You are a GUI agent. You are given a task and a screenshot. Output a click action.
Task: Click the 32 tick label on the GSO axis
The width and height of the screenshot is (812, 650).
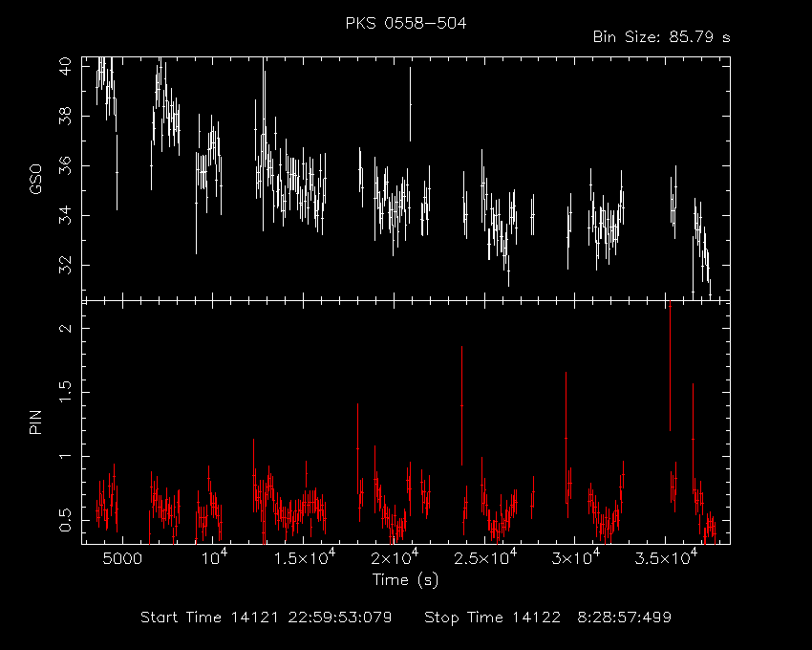(x=65, y=266)
